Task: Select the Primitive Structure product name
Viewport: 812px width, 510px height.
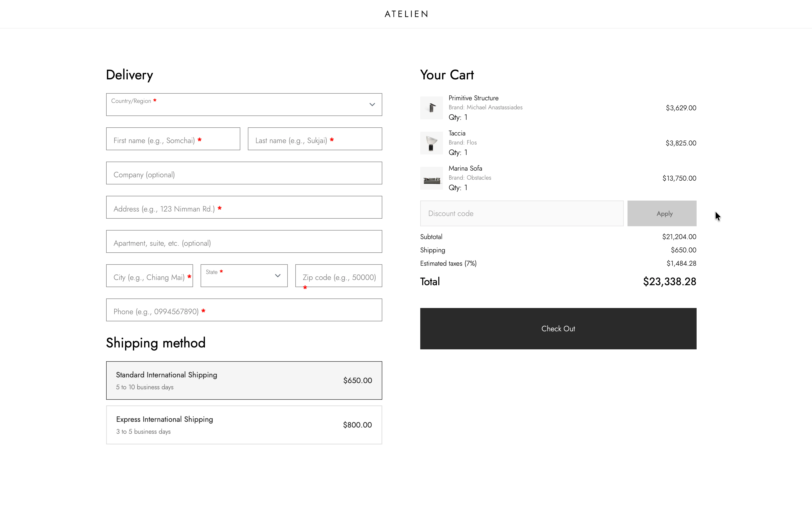Action: (x=473, y=98)
